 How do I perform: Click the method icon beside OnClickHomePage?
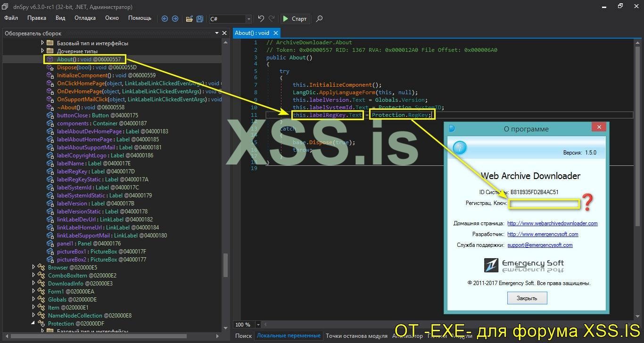50,83
